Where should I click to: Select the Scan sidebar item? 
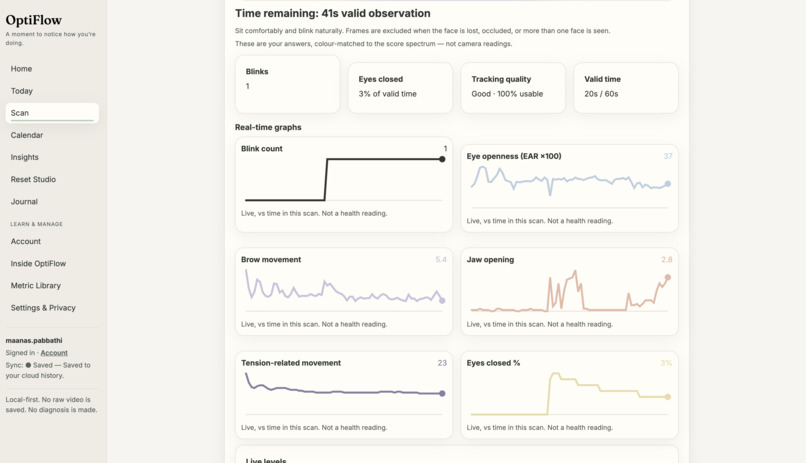point(52,113)
